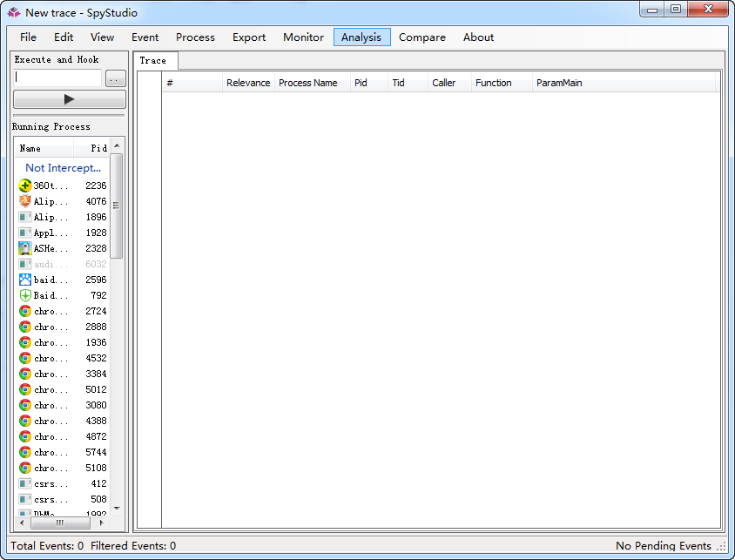Click the Chrome icon for PID 5744
The image size is (735, 560).
pyautogui.click(x=25, y=452)
